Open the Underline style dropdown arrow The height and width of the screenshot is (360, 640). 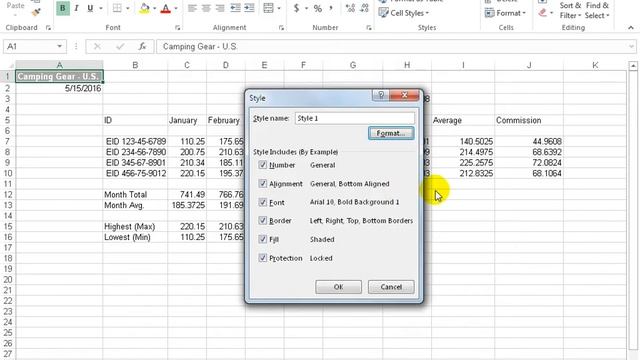point(101,8)
